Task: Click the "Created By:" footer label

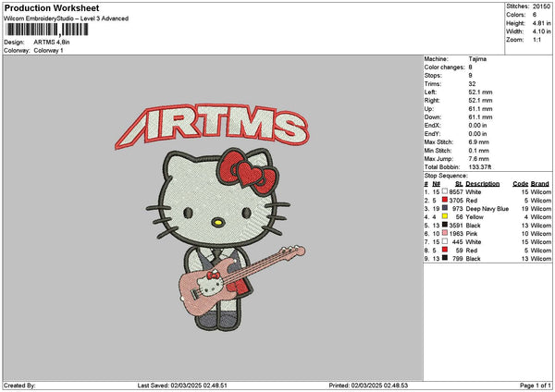Action: [19, 386]
